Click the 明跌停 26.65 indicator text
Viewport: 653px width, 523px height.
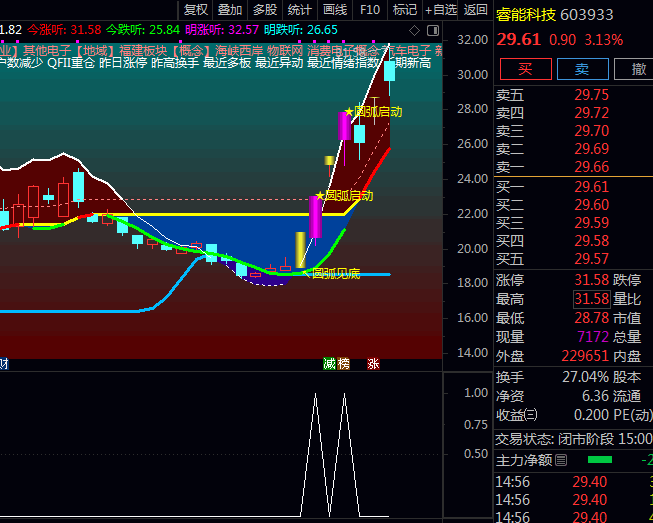click(x=301, y=30)
